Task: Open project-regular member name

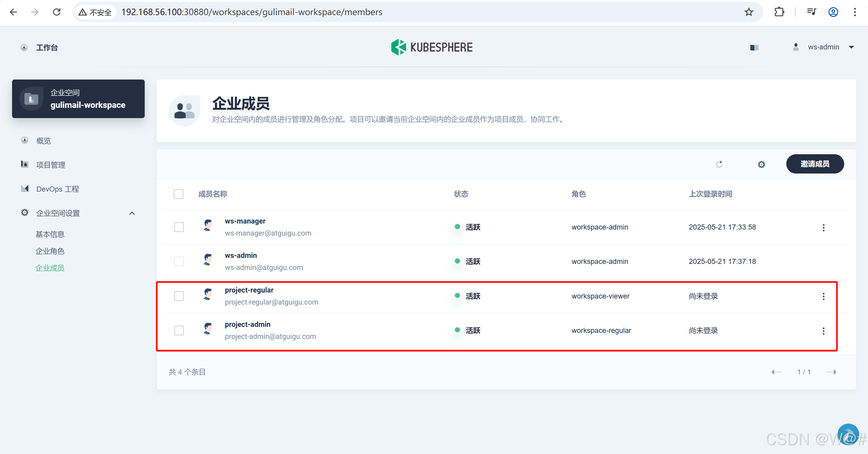Action: 249,290
